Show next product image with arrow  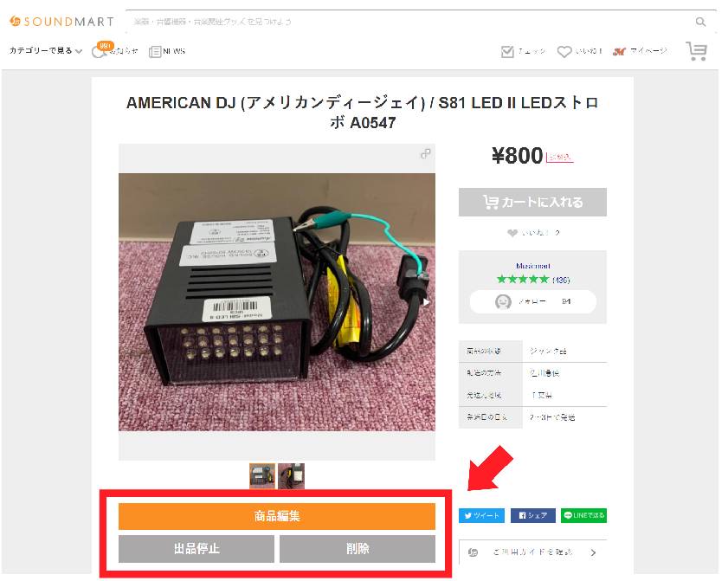426,302
